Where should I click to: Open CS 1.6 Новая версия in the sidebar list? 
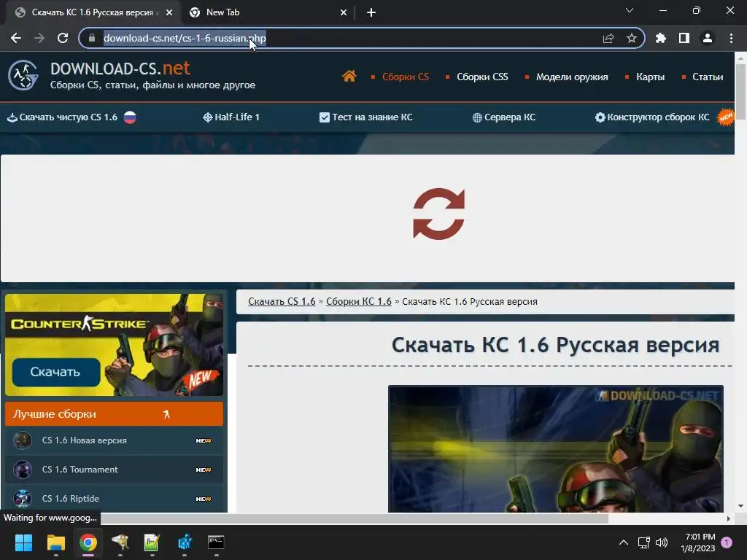pyautogui.click(x=114, y=440)
